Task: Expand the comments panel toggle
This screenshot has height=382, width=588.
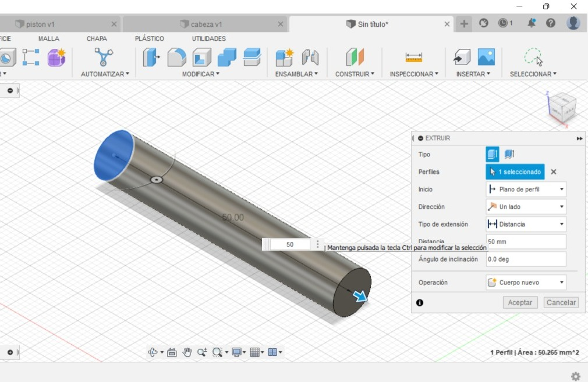Action: pyautogui.click(x=10, y=352)
